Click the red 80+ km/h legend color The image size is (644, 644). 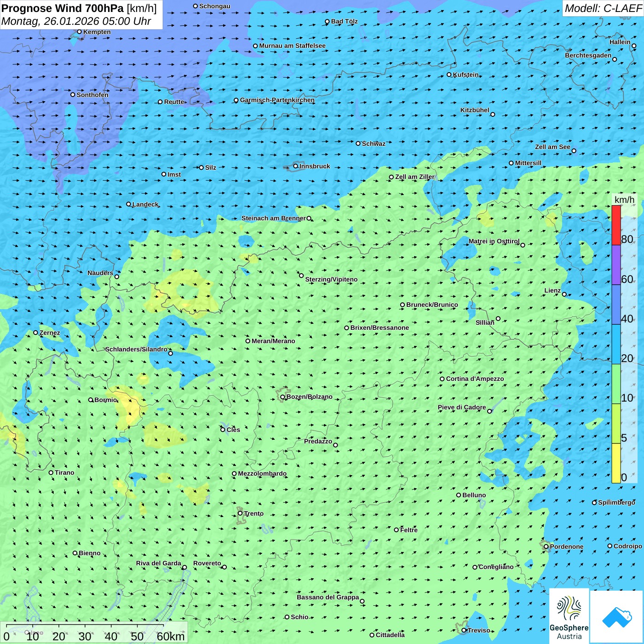(x=616, y=225)
